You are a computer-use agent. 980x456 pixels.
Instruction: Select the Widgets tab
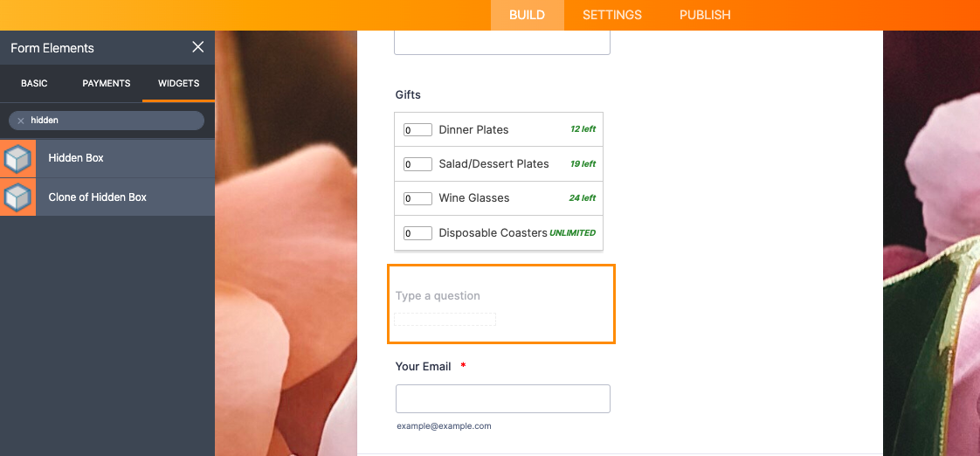pyautogui.click(x=178, y=83)
